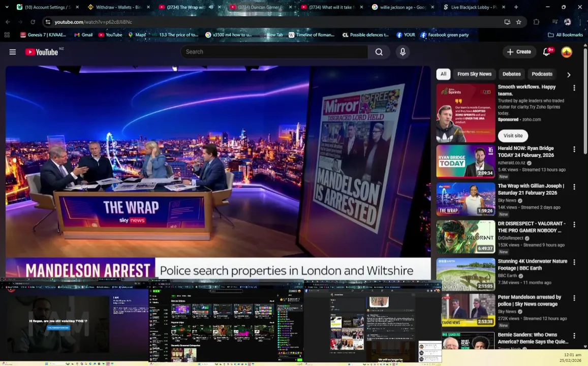Open Facebook green party bookmark

(x=445, y=35)
